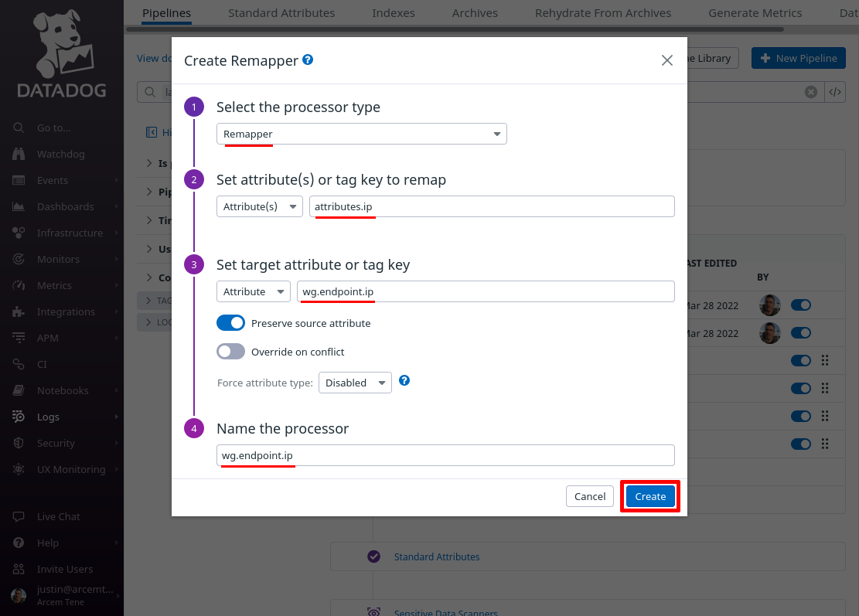
Task: Click the Logs icon in the sidebar
Action: pos(19,417)
